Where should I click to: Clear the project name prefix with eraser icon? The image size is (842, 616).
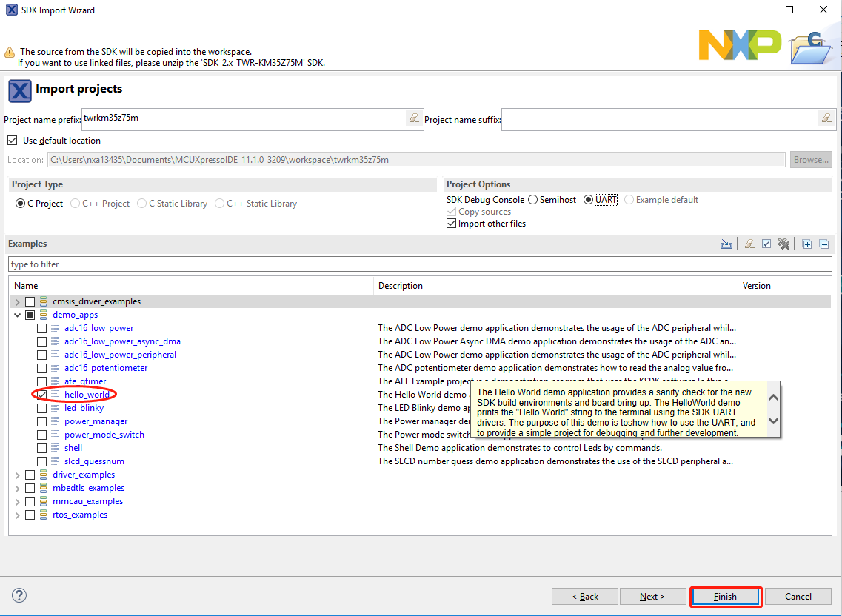[x=415, y=118]
